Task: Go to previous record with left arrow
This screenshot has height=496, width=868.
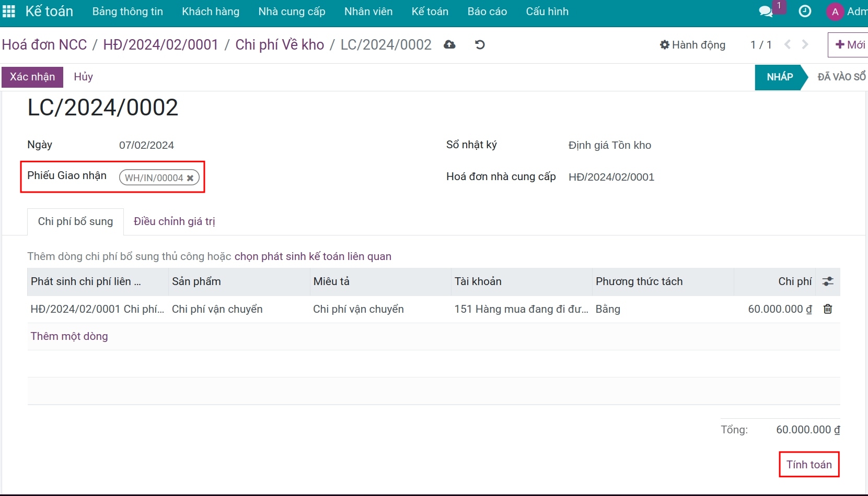Action: pyautogui.click(x=788, y=45)
